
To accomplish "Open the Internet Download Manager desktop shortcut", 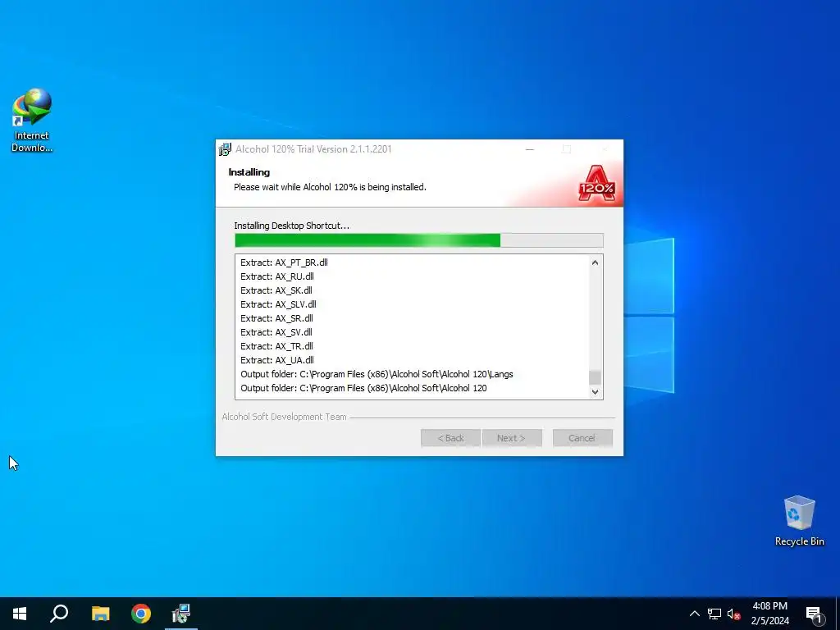I will click(x=32, y=121).
